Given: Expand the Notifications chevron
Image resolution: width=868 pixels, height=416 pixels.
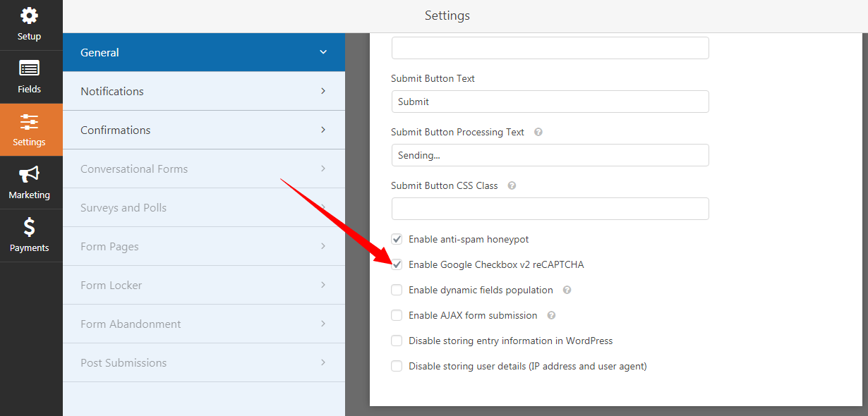Looking at the screenshot, I should pos(323,91).
